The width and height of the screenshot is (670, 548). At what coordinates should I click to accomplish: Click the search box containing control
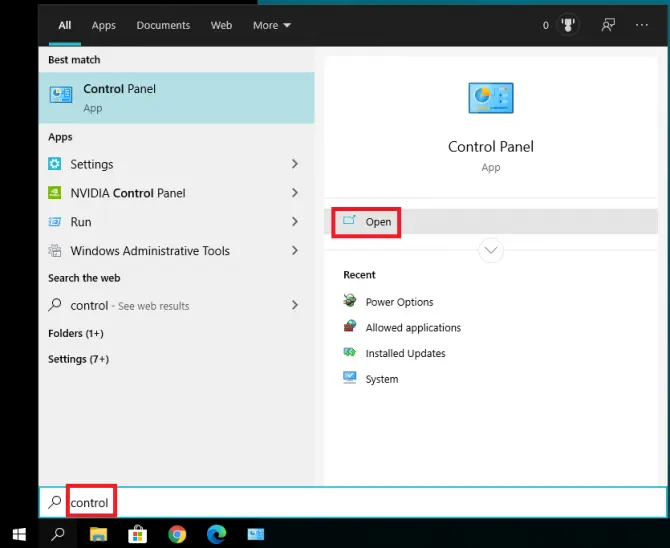(x=353, y=502)
